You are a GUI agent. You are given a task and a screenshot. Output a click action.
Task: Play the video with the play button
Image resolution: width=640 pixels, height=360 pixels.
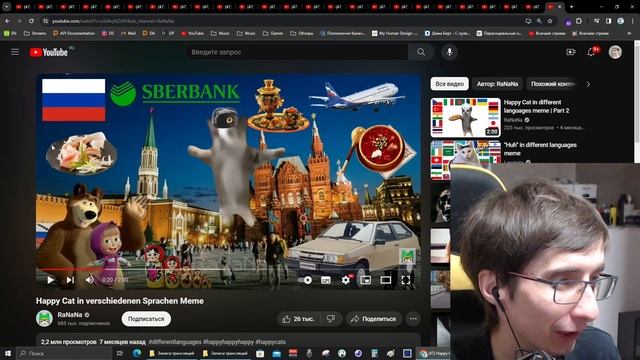click(x=51, y=280)
